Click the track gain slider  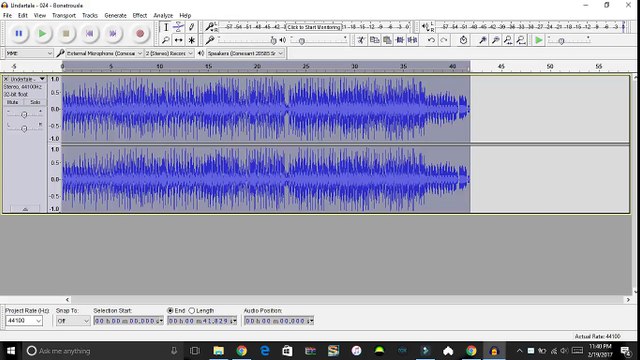[x=24, y=114]
